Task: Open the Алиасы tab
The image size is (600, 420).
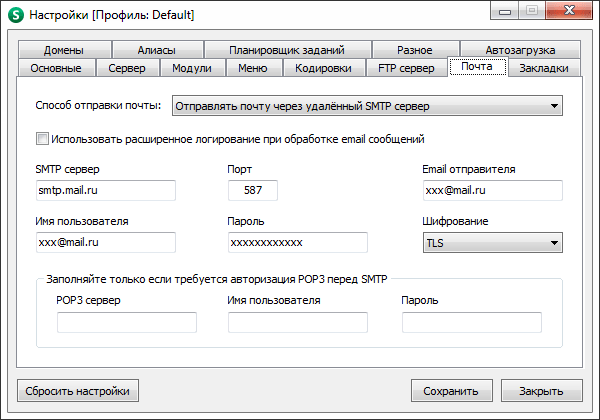Action: pyautogui.click(x=155, y=50)
